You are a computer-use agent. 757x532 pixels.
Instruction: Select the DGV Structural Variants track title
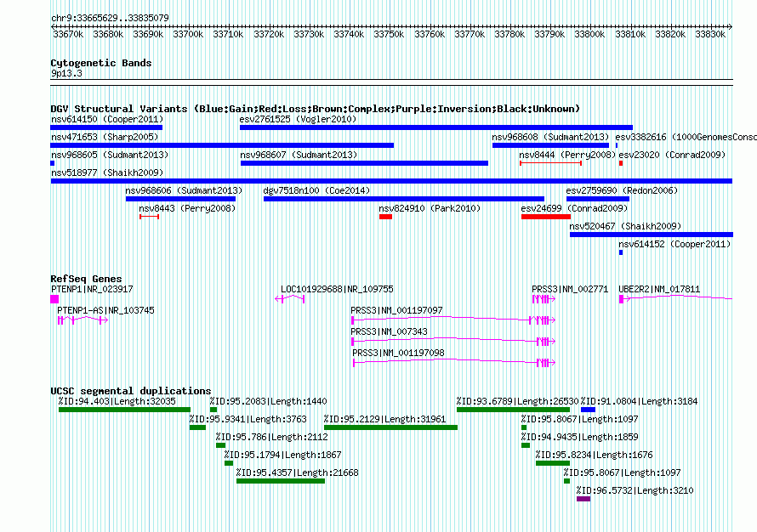pyautogui.click(x=316, y=109)
